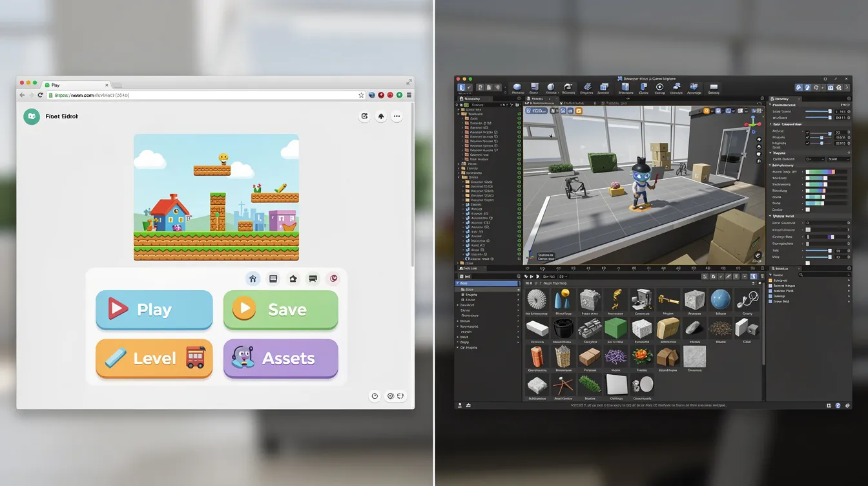Click the blue sphere icon in editor top toolbar
This screenshot has height=486, width=868.
[x=517, y=87]
